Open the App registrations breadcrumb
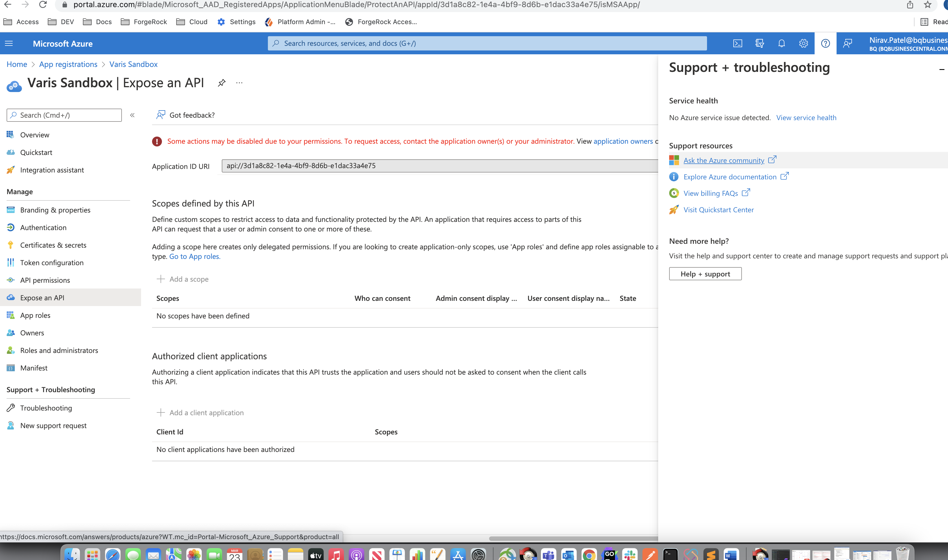The height and width of the screenshot is (560, 948). pyautogui.click(x=68, y=64)
